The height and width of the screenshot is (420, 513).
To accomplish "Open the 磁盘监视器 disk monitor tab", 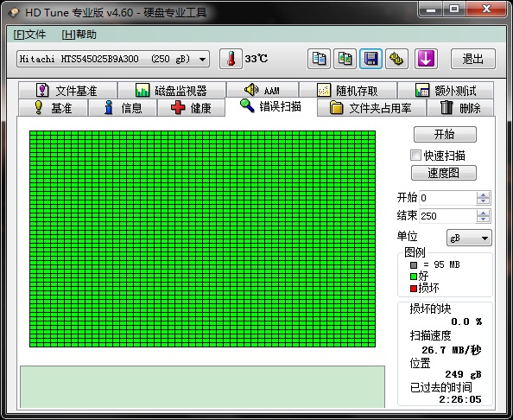I will (172, 91).
